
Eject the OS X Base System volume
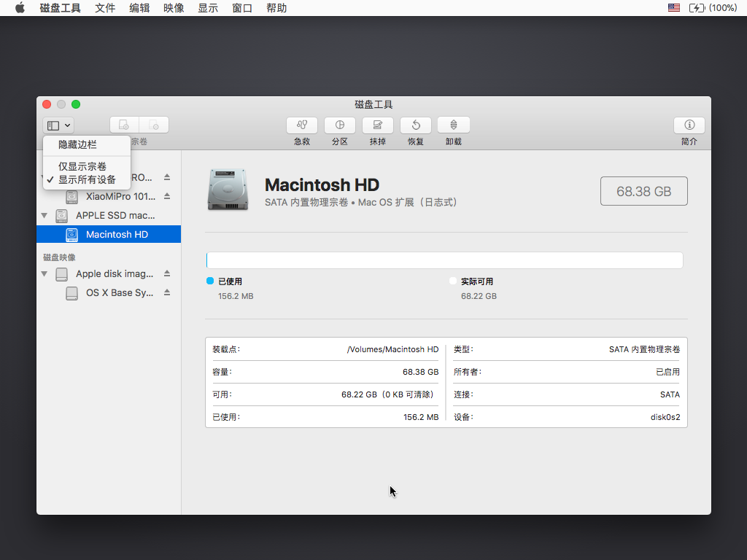(167, 292)
